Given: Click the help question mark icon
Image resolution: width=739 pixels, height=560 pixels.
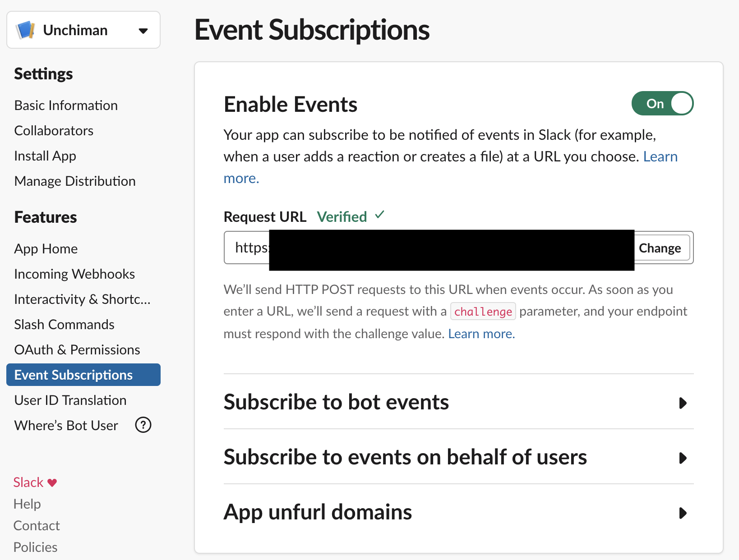Looking at the screenshot, I should (x=143, y=425).
